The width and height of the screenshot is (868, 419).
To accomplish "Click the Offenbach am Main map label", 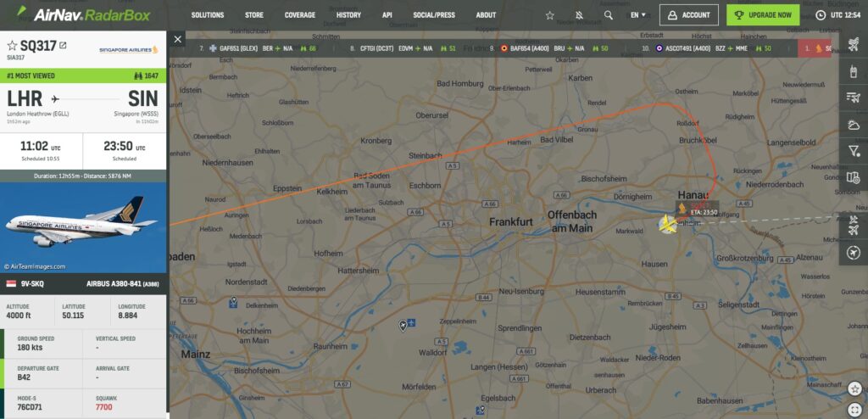I will 570,221.
